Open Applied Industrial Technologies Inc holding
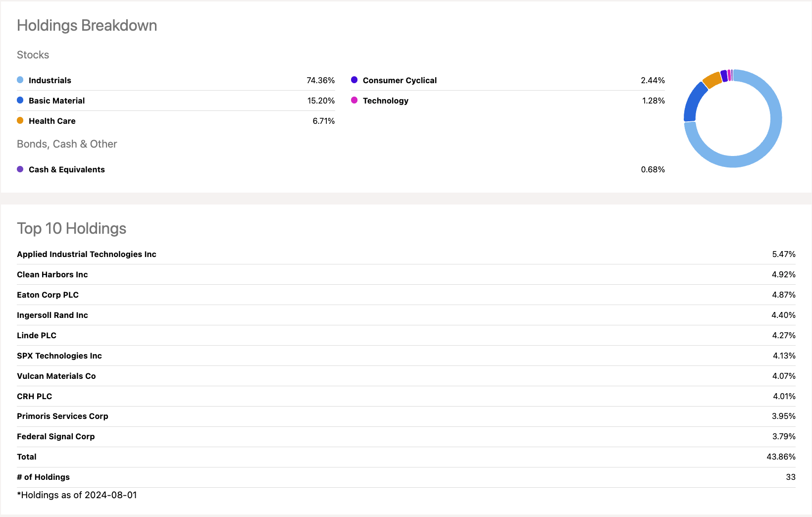 (x=87, y=255)
